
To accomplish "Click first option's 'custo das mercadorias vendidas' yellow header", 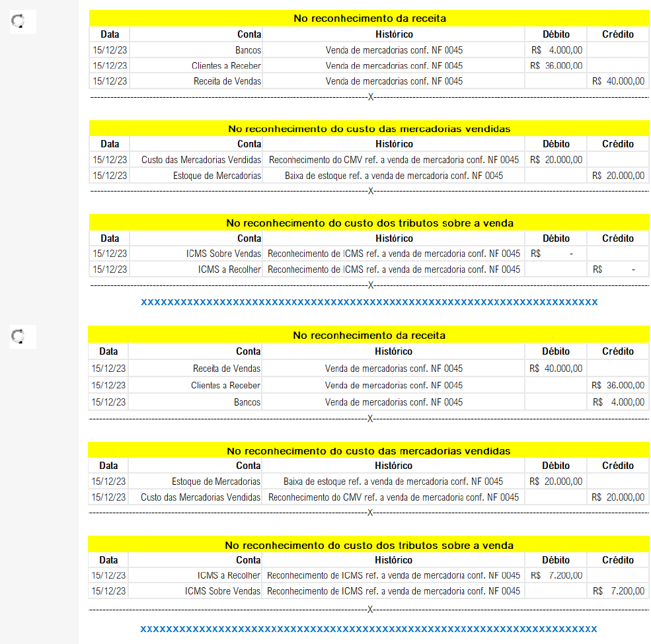I will point(369,129).
